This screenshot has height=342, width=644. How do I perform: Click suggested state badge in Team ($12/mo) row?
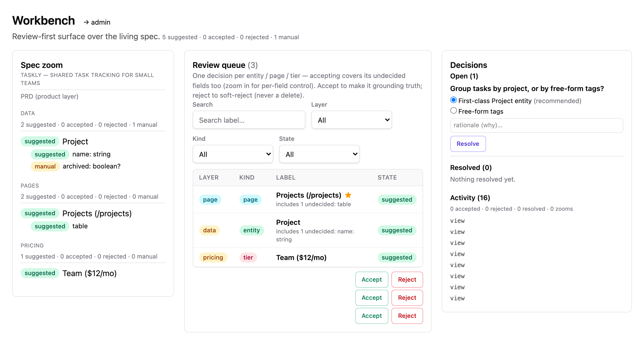(397, 258)
